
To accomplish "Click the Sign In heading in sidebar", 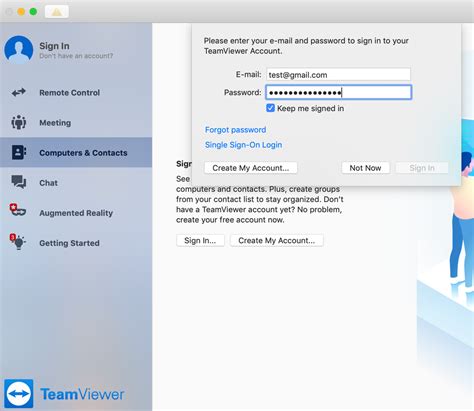I will [54, 46].
